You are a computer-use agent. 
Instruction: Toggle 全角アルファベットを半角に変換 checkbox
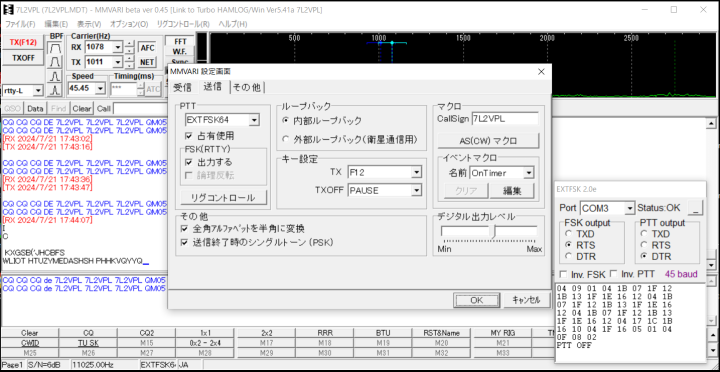(185, 228)
